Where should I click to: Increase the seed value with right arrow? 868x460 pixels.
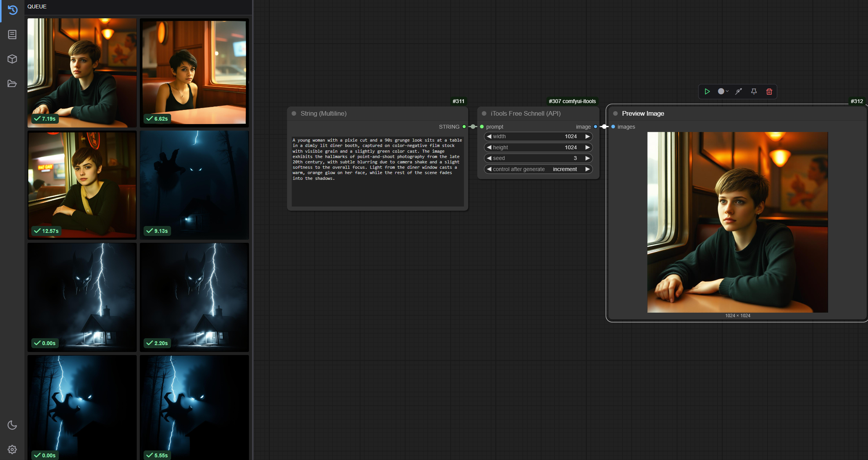click(x=587, y=158)
